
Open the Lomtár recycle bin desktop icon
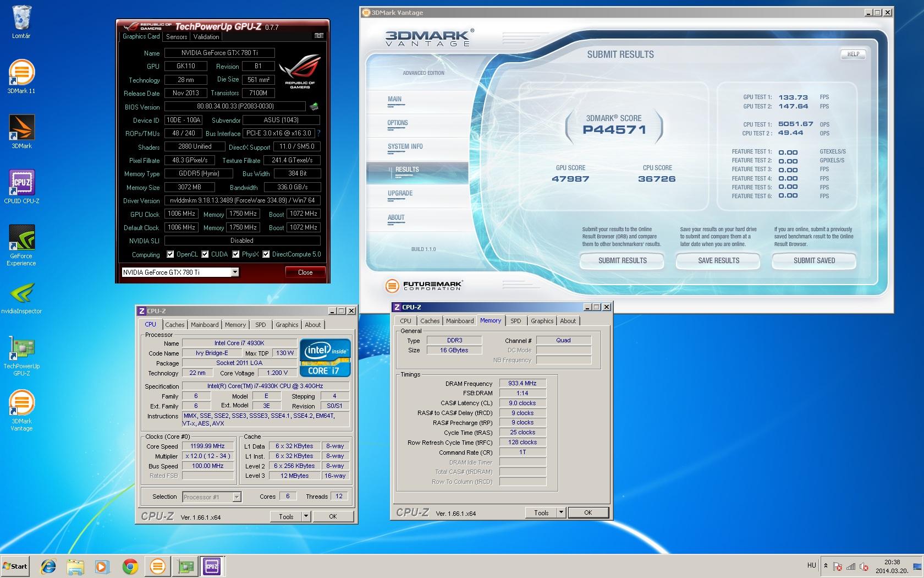tap(21, 22)
